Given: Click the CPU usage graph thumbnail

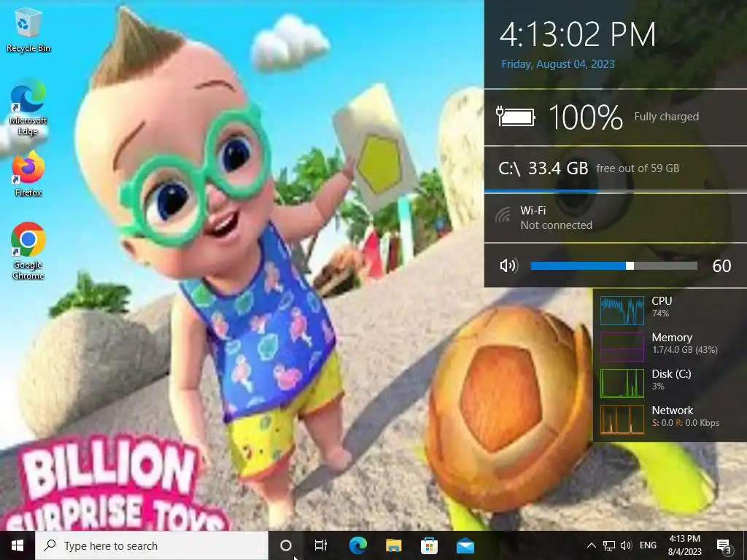Looking at the screenshot, I should click(622, 310).
